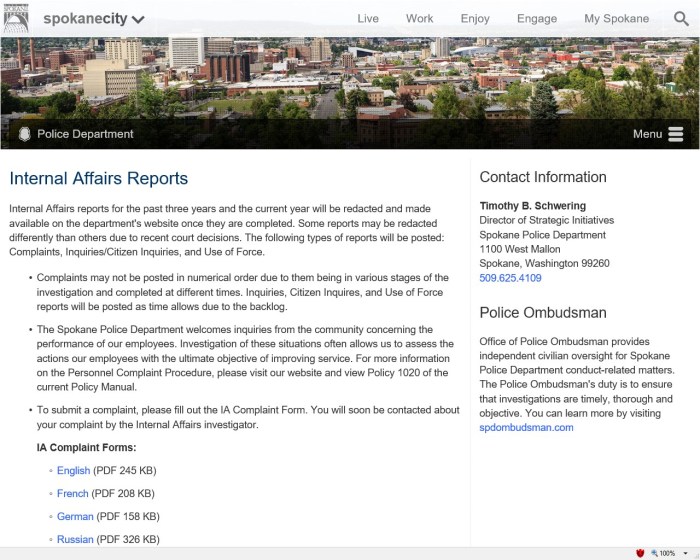This screenshot has width=700, height=560.
Task: Click the Internal Affairs Reports heading
Action: 99,178
